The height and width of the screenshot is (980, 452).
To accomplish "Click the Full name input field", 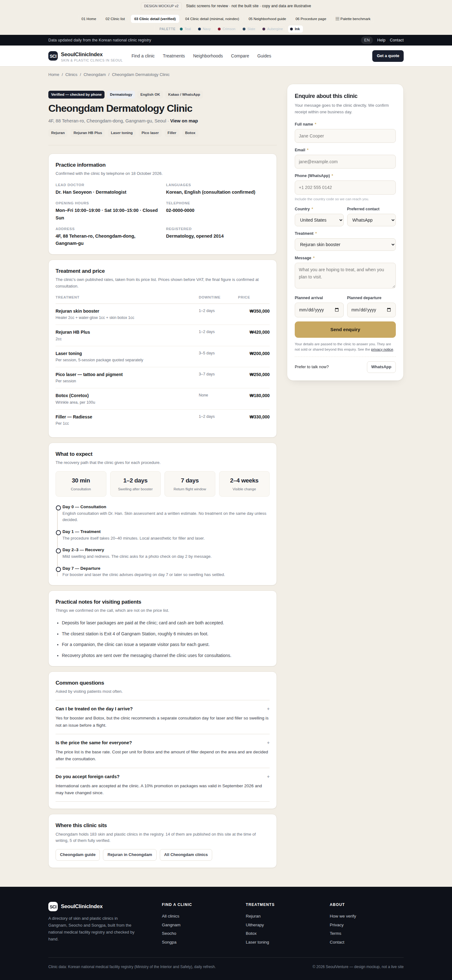I will point(345,136).
